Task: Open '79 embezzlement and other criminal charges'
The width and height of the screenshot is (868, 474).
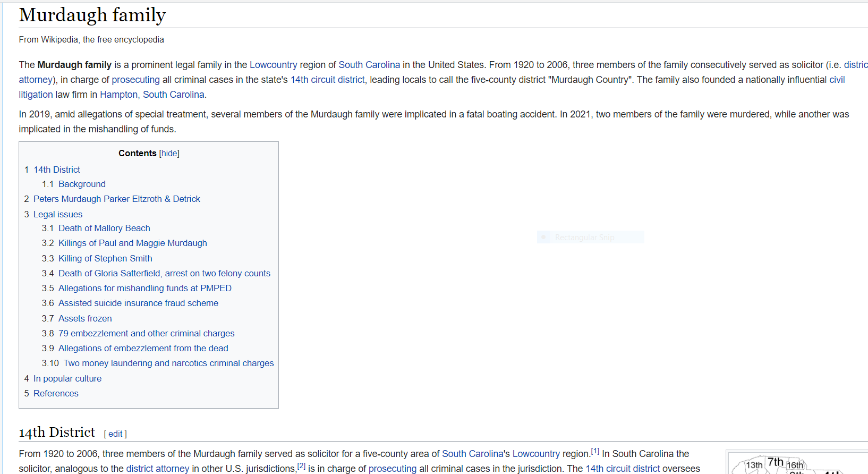Action: click(146, 333)
